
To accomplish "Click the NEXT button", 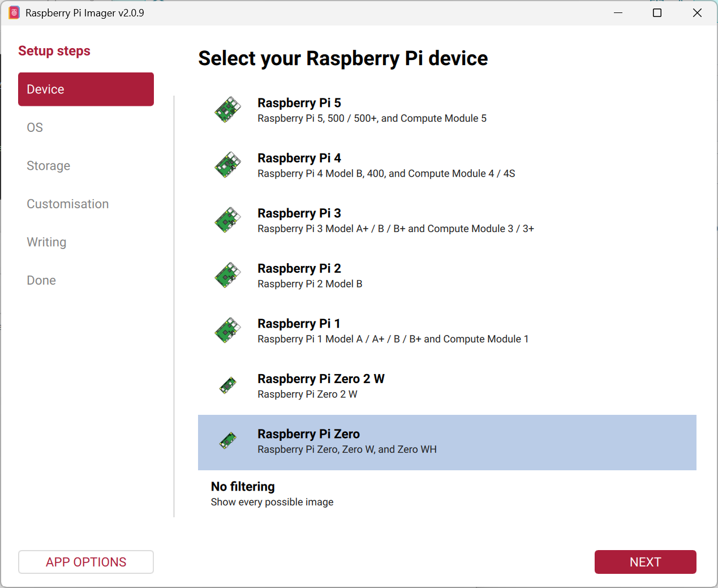I will pos(646,562).
